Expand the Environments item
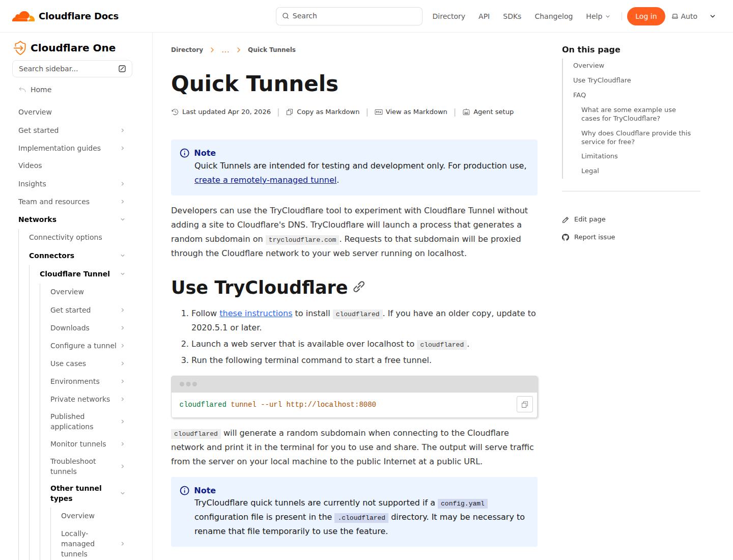The width and height of the screenshot is (733, 560). click(123, 381)
